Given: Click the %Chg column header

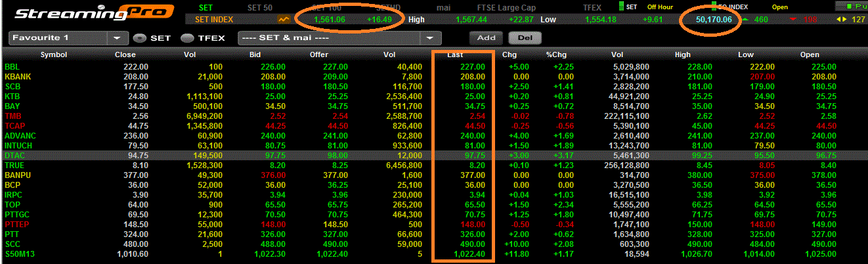Looking at the screenshot, I should click(x=555, y=55).
